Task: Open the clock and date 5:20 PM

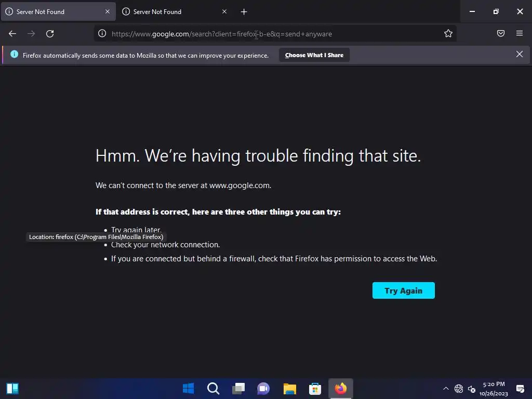Action: [494, 389]
